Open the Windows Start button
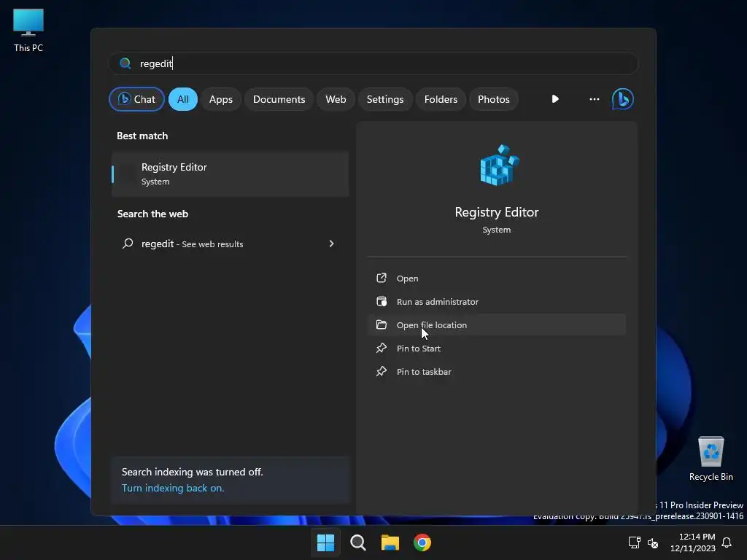This screenshot has width=747, height=560. point(326,542)
